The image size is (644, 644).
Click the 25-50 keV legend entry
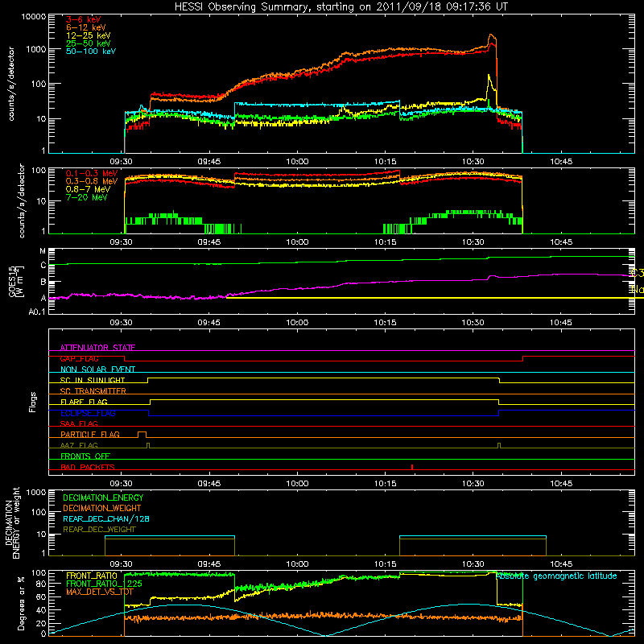(x=89, y=43)
